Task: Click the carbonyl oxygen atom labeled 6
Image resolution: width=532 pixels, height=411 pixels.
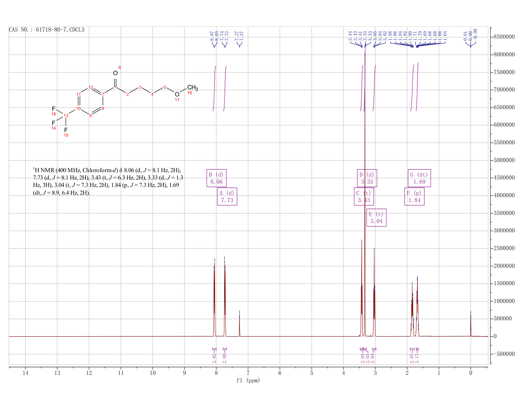Action: coord(115,73)
